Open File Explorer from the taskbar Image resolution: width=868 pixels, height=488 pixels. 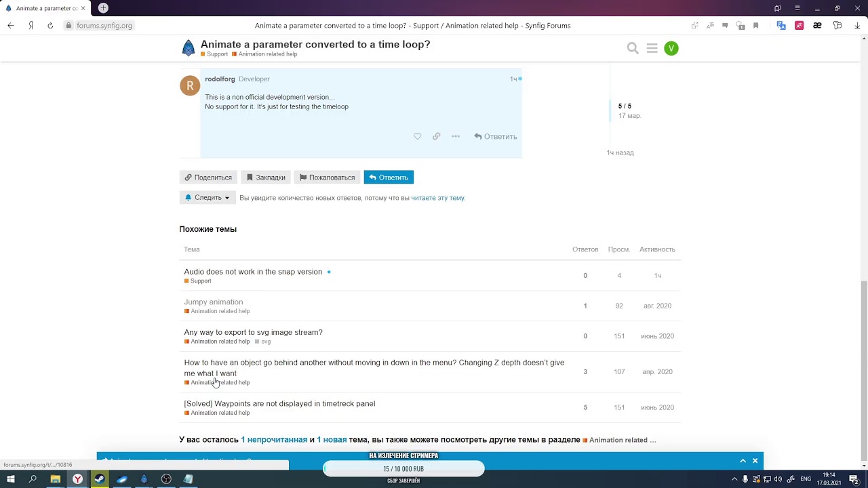tap(56, 479)
